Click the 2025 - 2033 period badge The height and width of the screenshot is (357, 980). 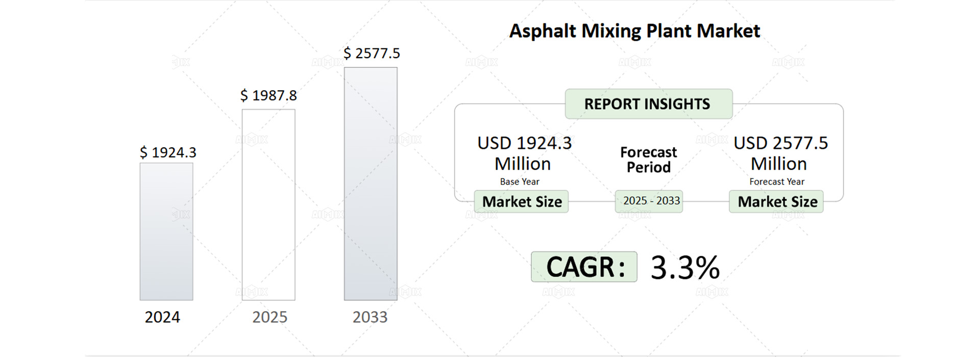pyautogui.click(x=649, y=201)
